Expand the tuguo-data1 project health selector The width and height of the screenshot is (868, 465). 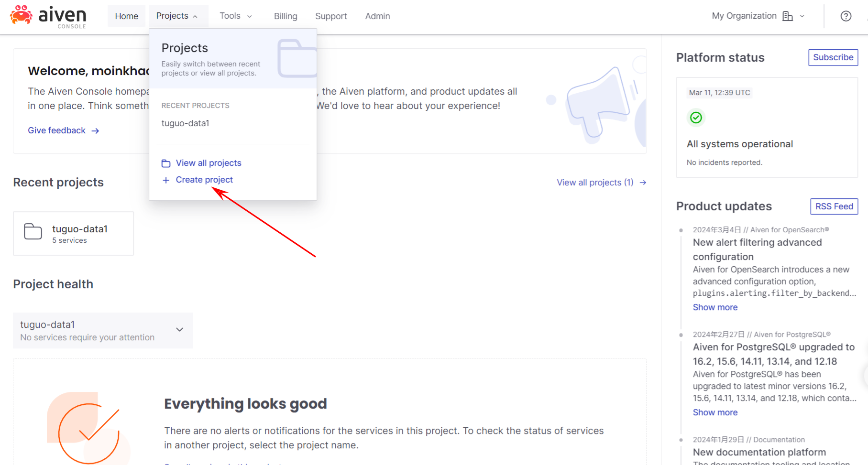[179, 330]
